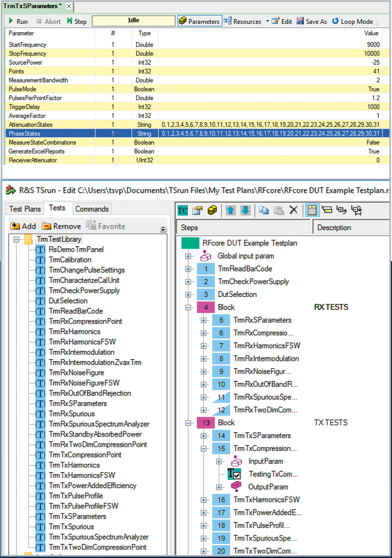392x558 pixels.
Task: Expand the TrmTxSParameters step 14
Action: click(203, 436)
